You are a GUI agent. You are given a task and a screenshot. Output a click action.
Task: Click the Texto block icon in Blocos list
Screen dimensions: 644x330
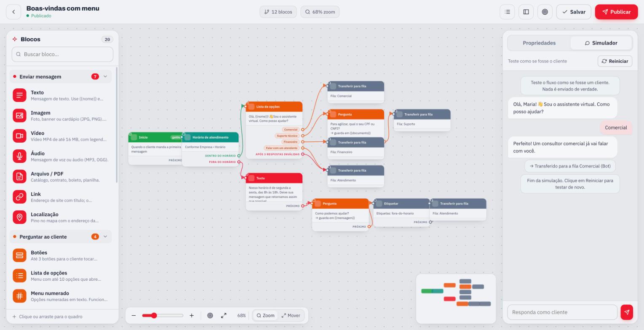(19, 95)
